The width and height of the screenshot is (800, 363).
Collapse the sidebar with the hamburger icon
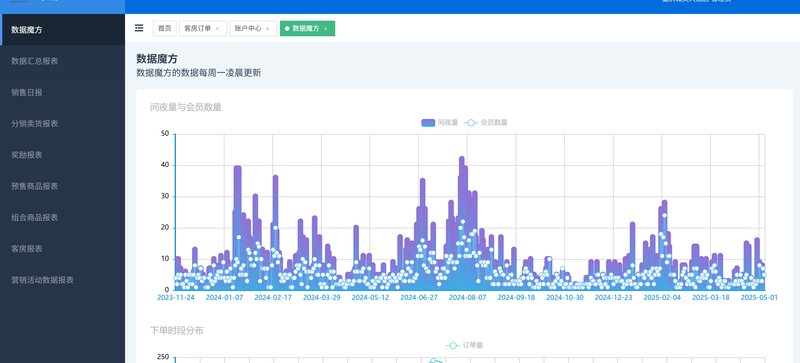(x=139, y=28)
